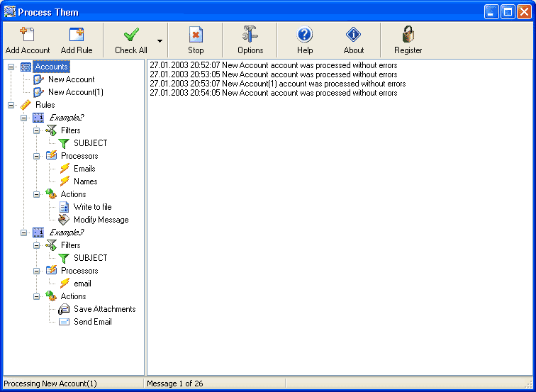Run Check All with the green checkmark

pos(131,35)
